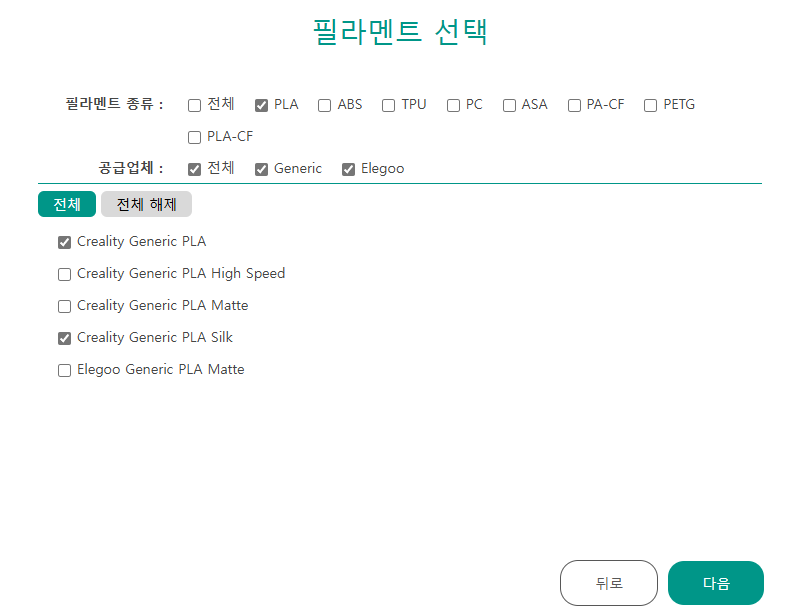Select Elegoo Generic PLA Matte
Viewport: 797px width, 613px height.
(64, 371)
